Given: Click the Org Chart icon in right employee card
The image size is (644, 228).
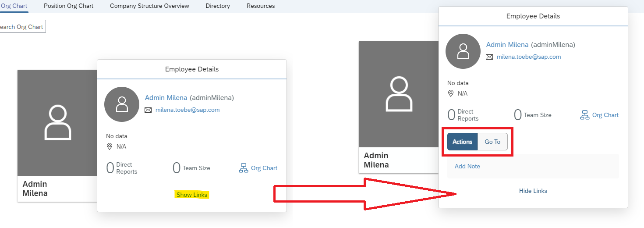Looking at the screenshot, I should pos(584,115).
